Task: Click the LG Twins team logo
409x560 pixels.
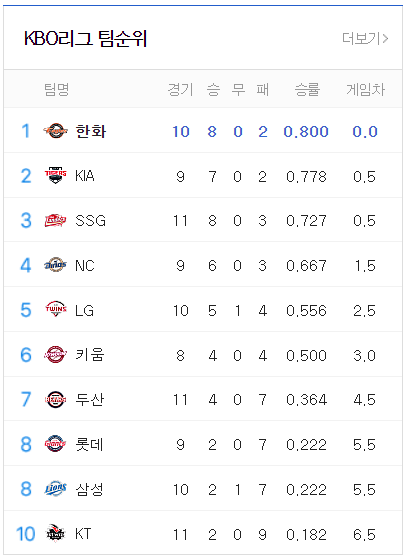Action: coord(55,310)
